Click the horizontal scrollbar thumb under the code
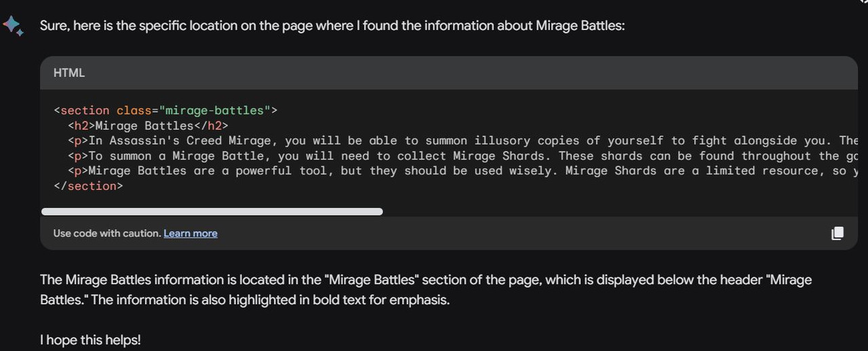868x351 pixels. 212,211
